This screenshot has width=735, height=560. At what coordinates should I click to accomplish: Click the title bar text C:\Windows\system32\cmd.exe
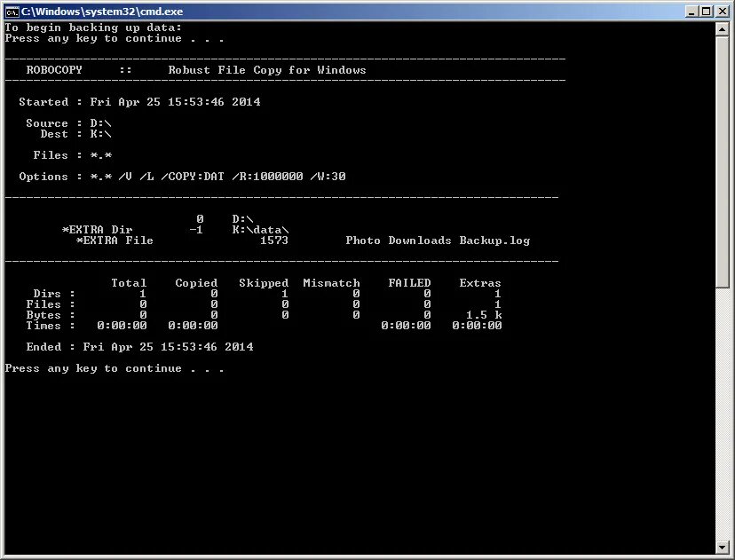click(102, 12)
